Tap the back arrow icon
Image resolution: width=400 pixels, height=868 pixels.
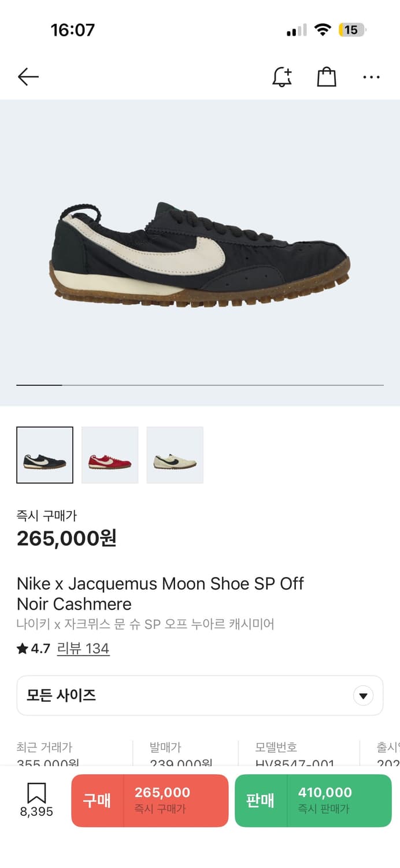pos(28,77)
